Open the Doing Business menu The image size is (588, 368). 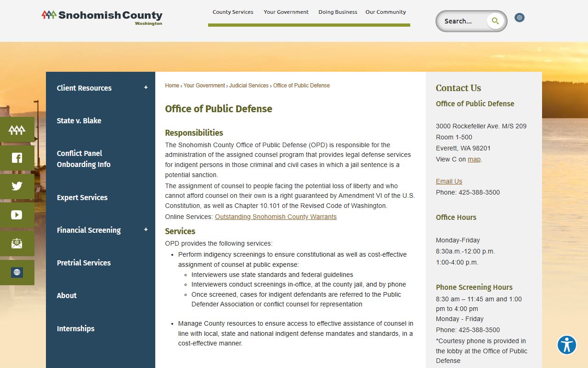tap(338, 12)
